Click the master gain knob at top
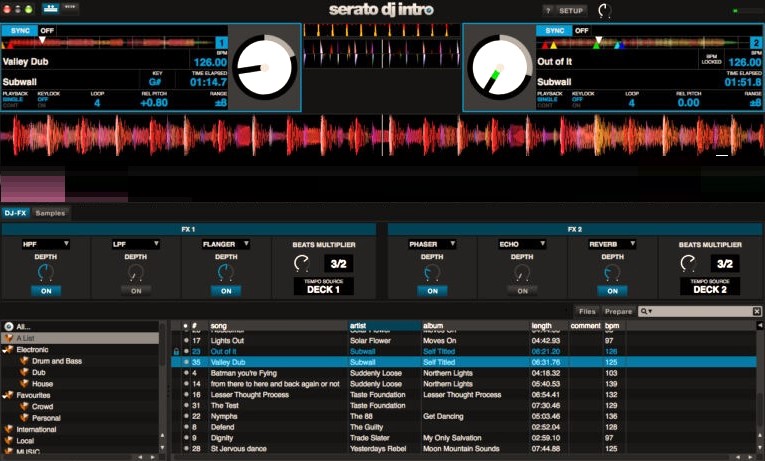Viewport: 765px width, 461px height. 605,10
